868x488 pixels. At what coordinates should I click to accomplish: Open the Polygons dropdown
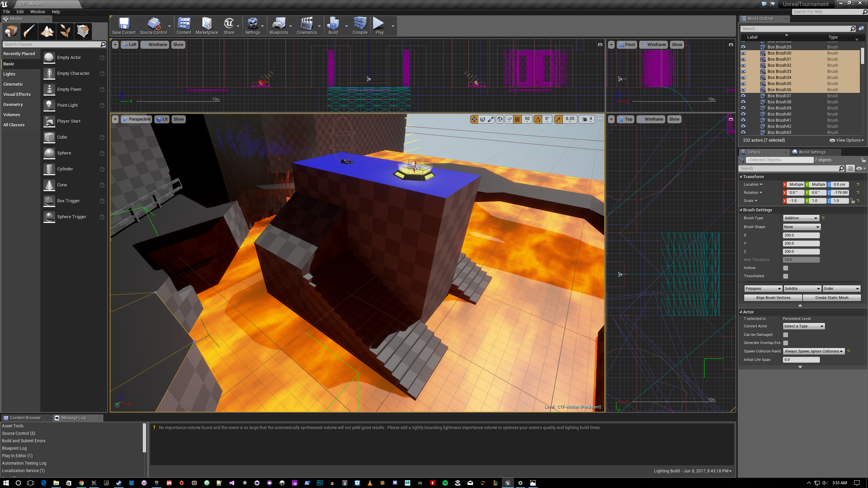pos(763,289)
